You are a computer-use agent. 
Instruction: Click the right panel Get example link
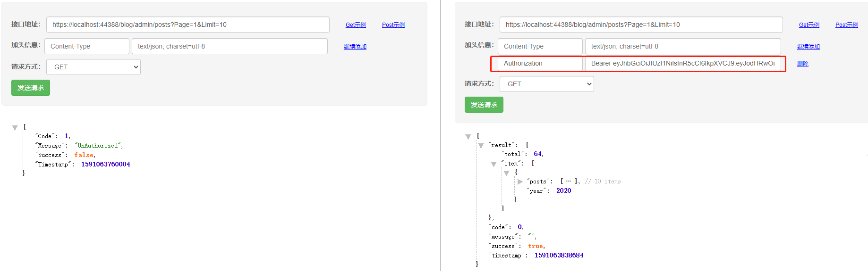808,25
